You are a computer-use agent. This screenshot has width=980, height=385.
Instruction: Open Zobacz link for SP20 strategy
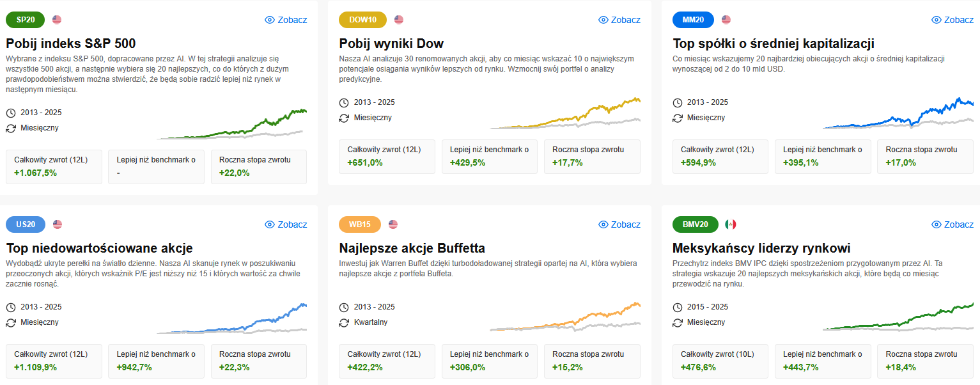point(286,20)
